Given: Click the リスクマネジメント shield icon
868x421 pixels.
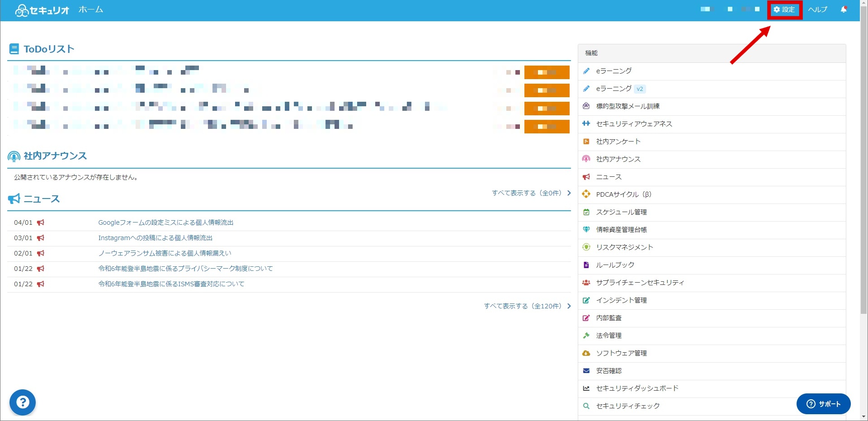Looking at the screenshot, I should [x=586, y=247].
